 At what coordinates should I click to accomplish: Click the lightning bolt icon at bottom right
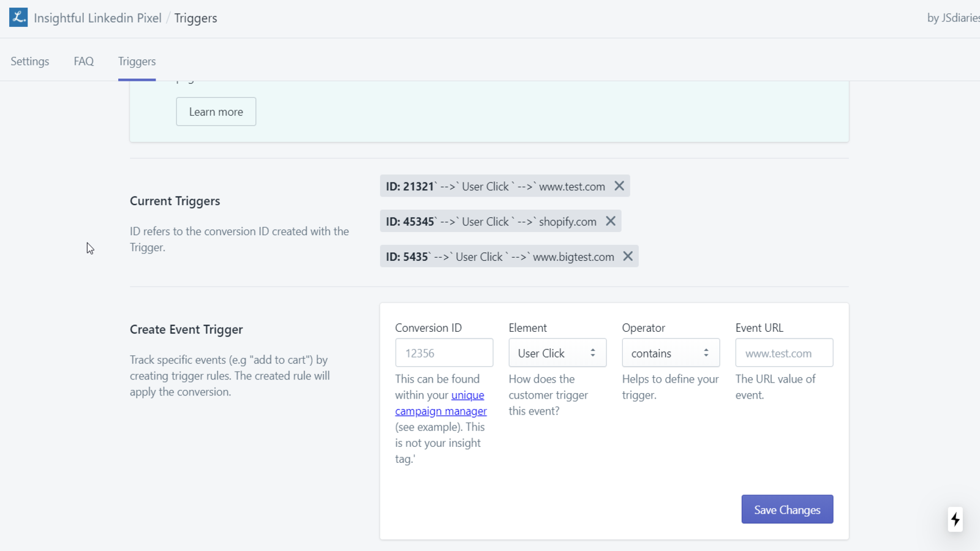[956, 520]
